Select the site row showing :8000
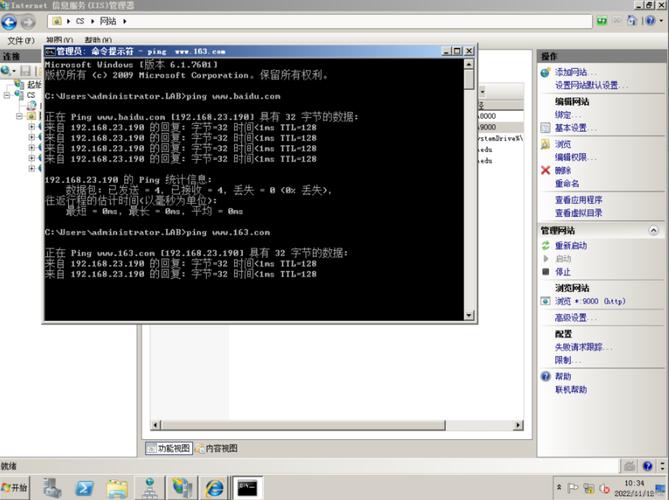Screen dimensions: 669x500 (x=501, y=116)
